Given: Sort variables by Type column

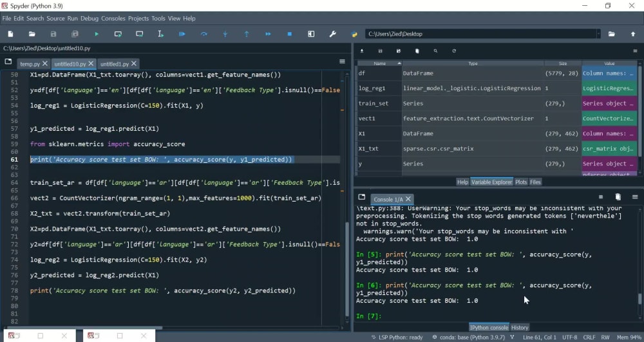Looking at the screenshot, I should (473, 64).
